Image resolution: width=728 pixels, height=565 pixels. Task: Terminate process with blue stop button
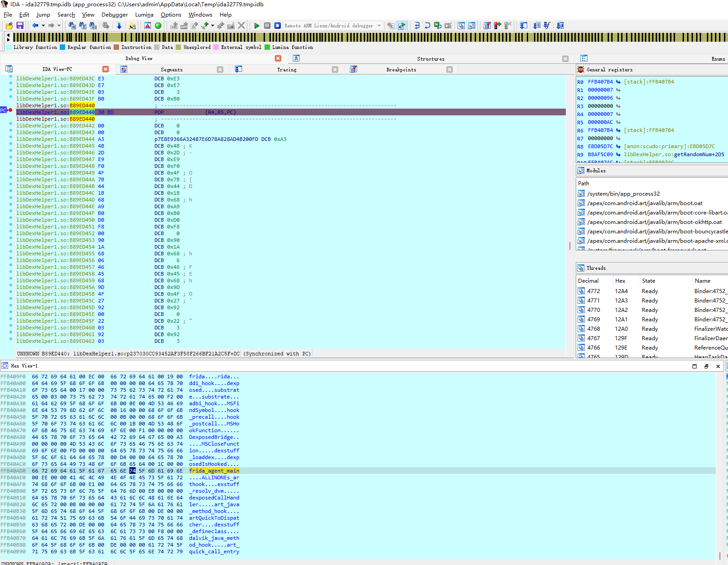278,26
